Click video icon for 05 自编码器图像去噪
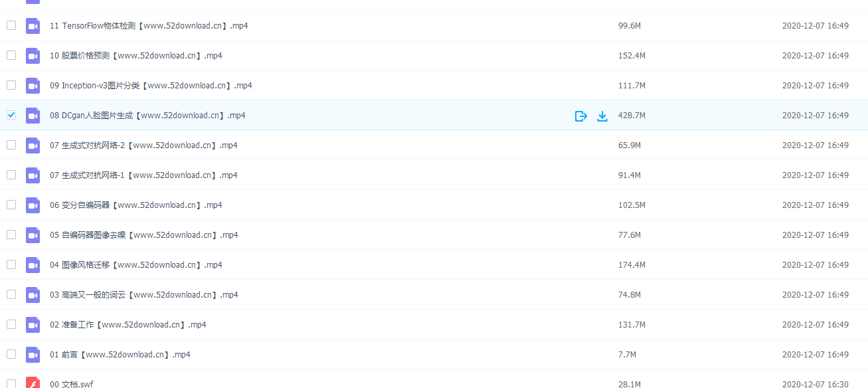Viewport: 868px width, 388px height. [x=33, y=235]
